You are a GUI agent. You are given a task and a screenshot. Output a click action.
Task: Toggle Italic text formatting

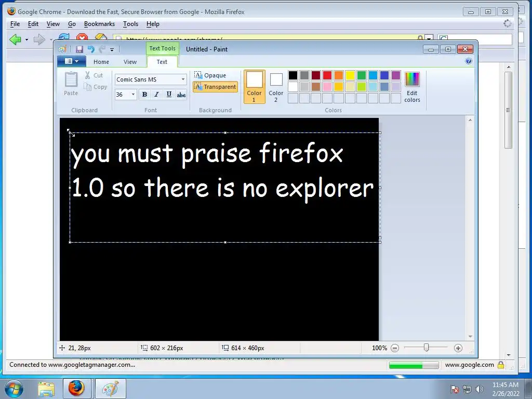pyautogui.click(x=156, y=95)
